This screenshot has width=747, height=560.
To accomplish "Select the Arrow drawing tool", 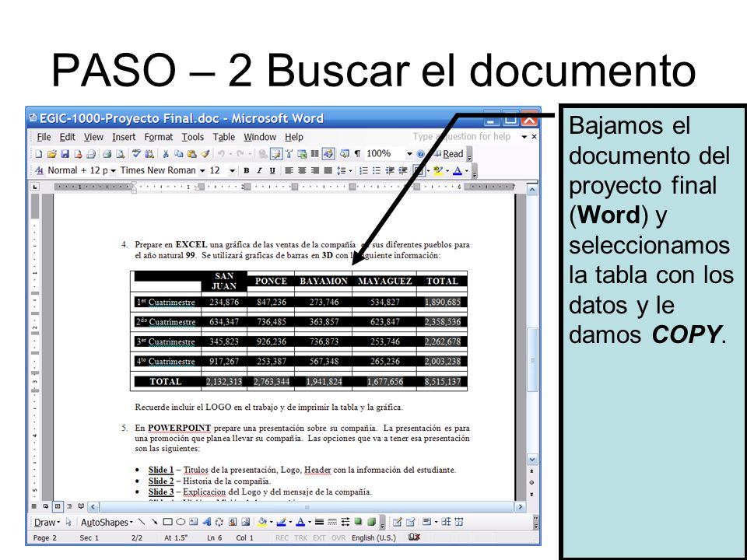I will coord(154,522).
